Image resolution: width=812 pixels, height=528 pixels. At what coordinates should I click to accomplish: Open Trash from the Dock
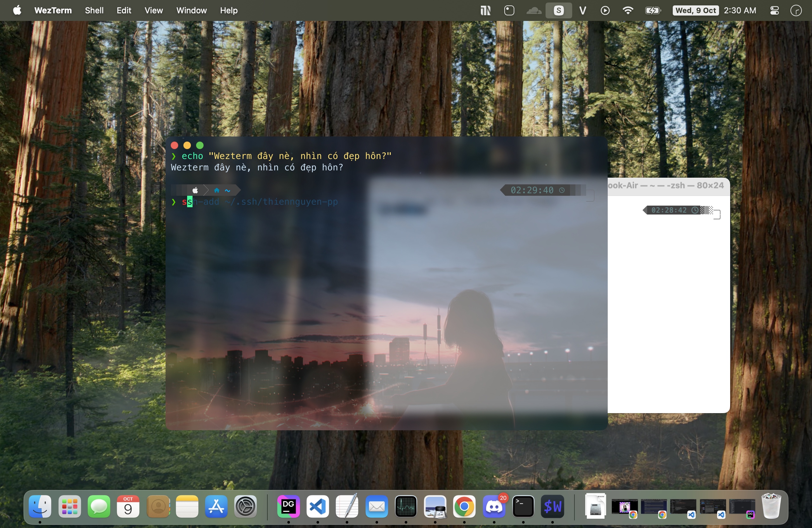click(771, 506)
